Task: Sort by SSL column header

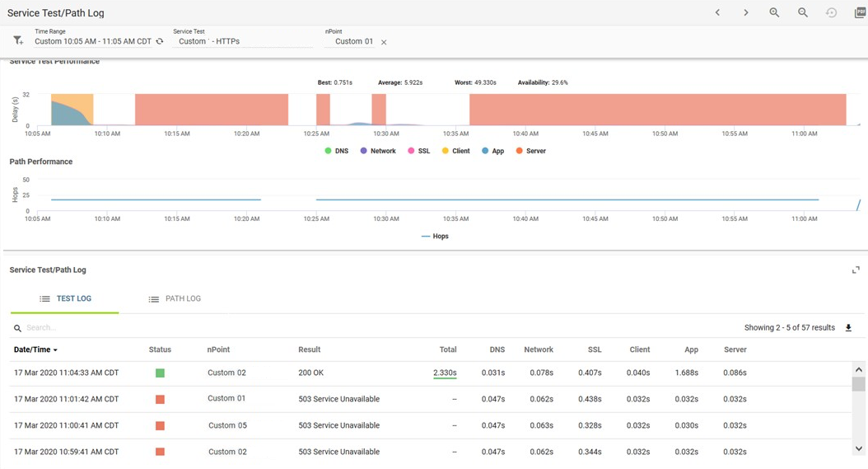Action: [595, 349]
